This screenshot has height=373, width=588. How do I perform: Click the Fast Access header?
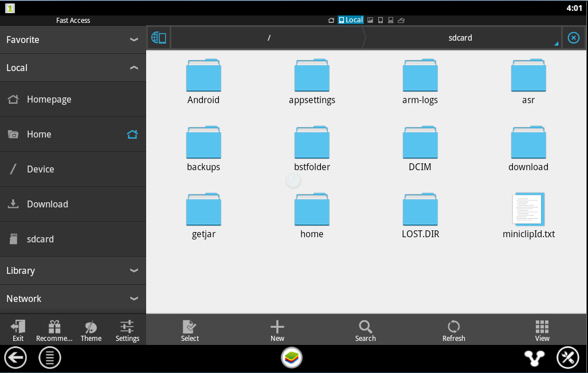[x=73, y=21]
